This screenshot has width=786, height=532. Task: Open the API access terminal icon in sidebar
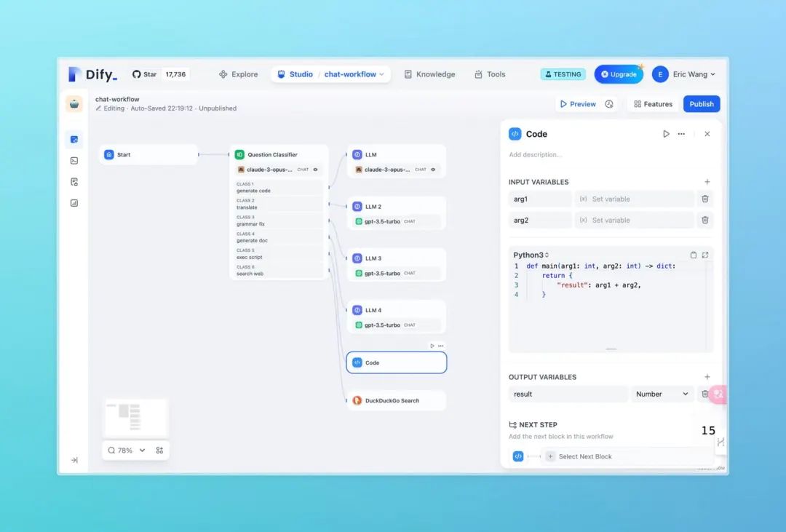tap(74, 160)
